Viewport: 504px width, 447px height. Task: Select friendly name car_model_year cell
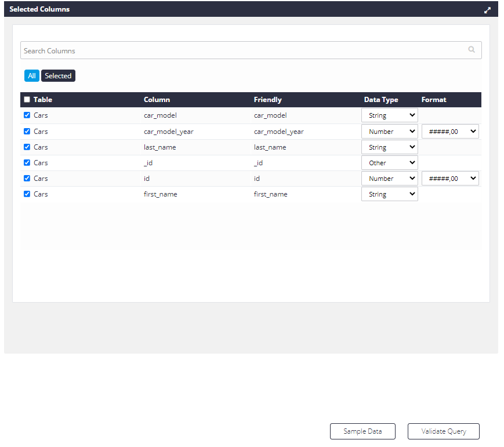tap(278, 132)
